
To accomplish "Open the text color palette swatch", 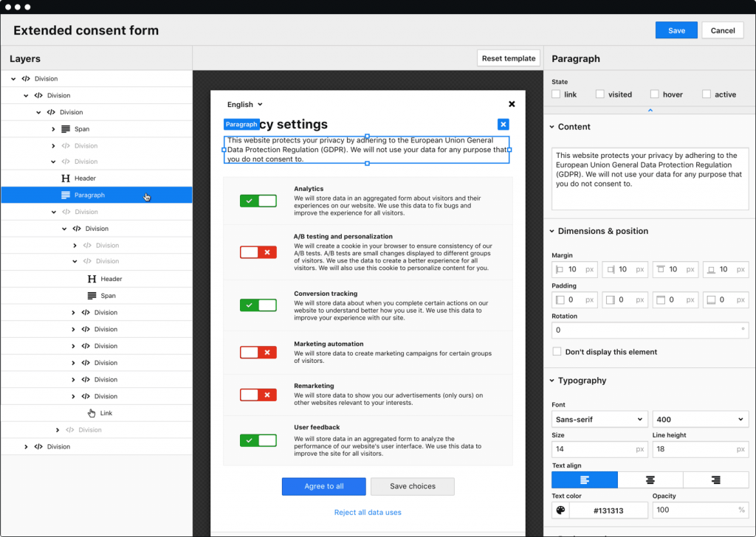I will [560, 510].
